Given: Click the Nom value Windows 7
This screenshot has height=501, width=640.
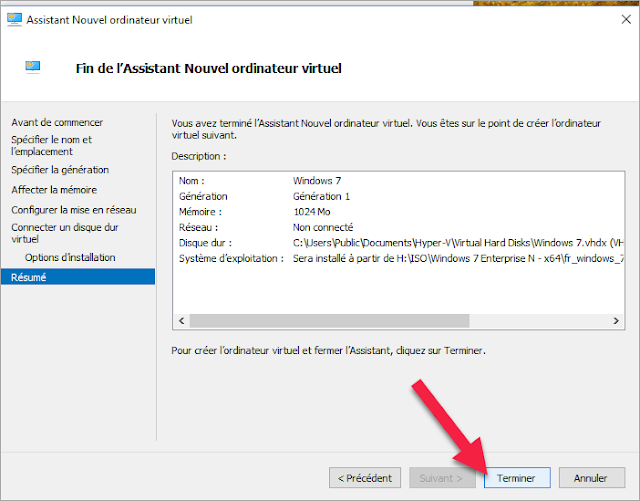Looking at the screenshot, I should pyautogui.click(x=317, y=180).
